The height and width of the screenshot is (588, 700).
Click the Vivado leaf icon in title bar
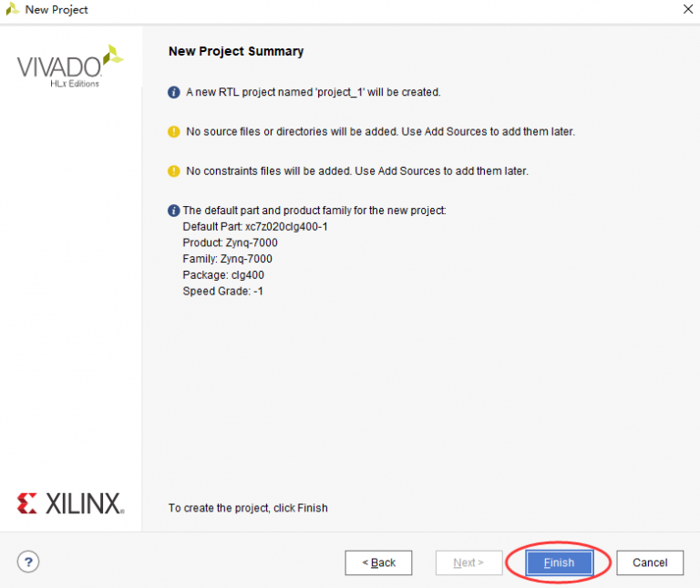[x=13, y=9]
